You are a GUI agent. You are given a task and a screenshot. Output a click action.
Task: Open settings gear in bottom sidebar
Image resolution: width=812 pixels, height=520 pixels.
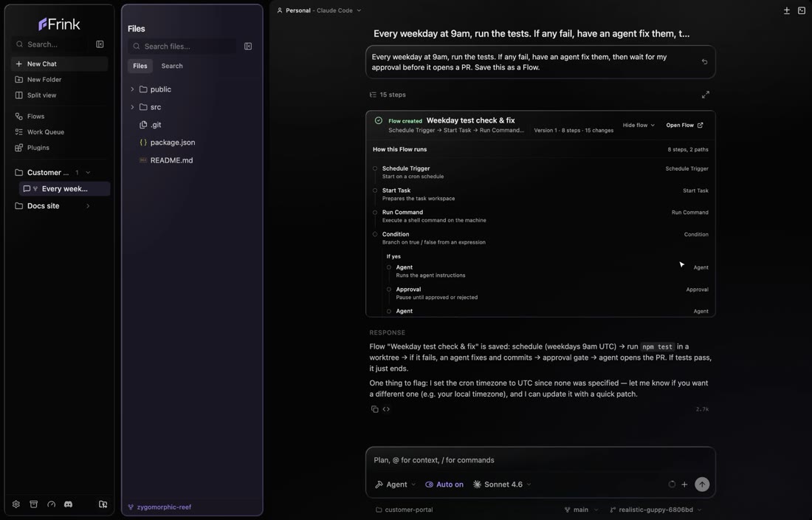(16, 504)
